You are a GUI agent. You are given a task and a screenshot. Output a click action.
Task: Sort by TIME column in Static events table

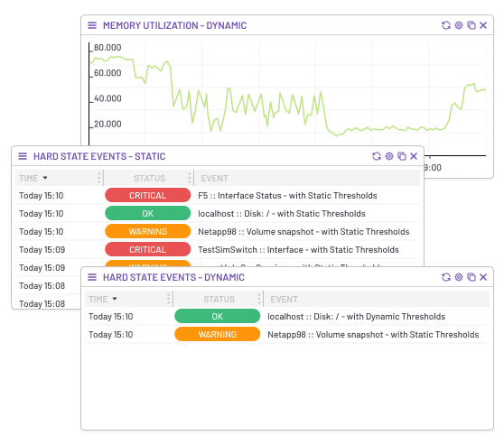(33, 179)
